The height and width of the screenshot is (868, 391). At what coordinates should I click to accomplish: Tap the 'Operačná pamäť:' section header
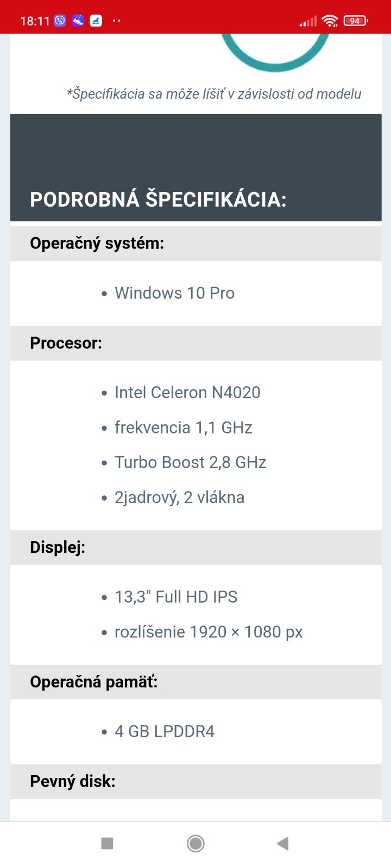tap(93, 681)
